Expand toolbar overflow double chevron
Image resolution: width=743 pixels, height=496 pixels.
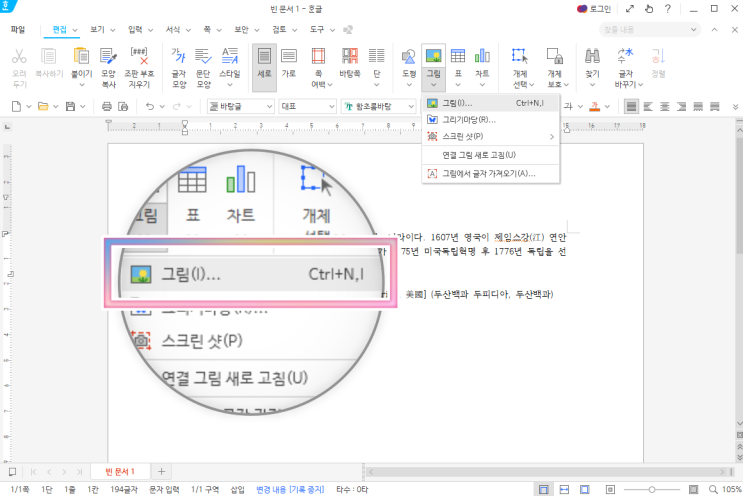click(735, 107)
